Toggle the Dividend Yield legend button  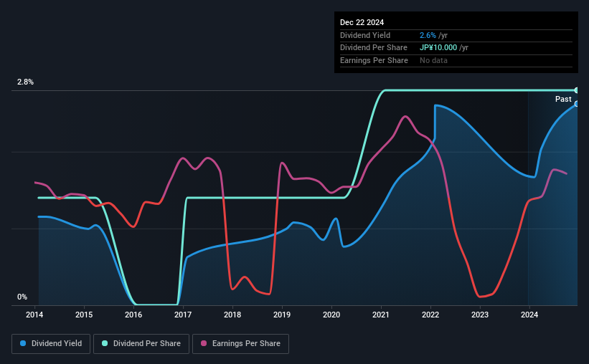tap(51, 344)
